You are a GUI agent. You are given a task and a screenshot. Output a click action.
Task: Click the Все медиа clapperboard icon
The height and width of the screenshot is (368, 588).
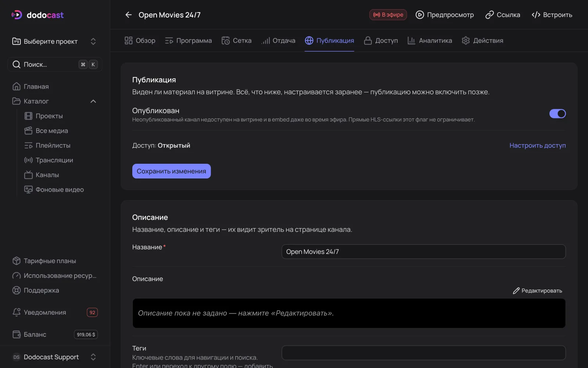point(28,131)
